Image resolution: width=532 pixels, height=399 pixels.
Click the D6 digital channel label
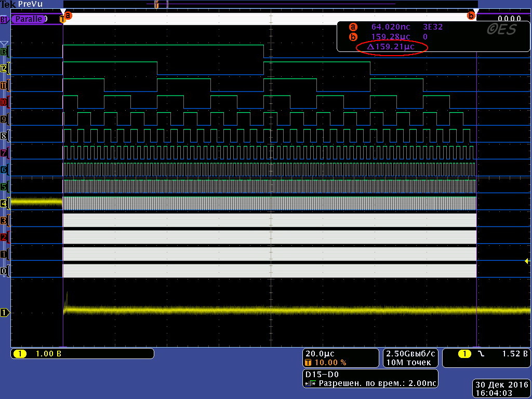pyautogui.click(x=4, y=170)
